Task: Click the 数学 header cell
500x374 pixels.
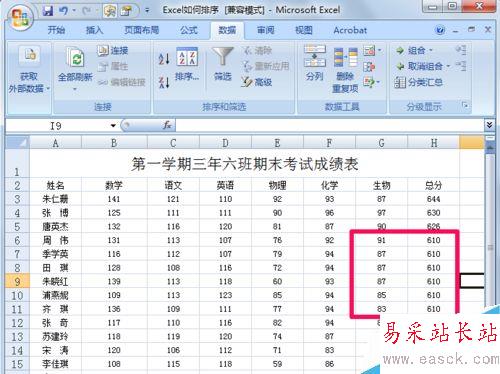Action: 114,185
